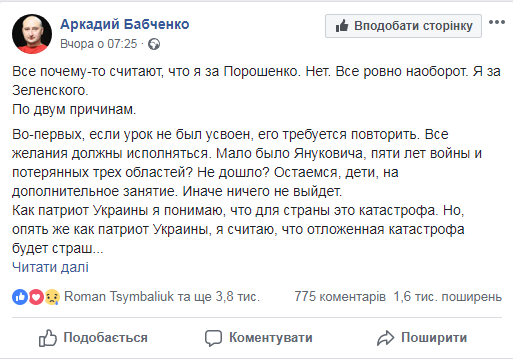Click the red heart Love reaction icon
The image size is (513, 361).
(x=36, y=297)
